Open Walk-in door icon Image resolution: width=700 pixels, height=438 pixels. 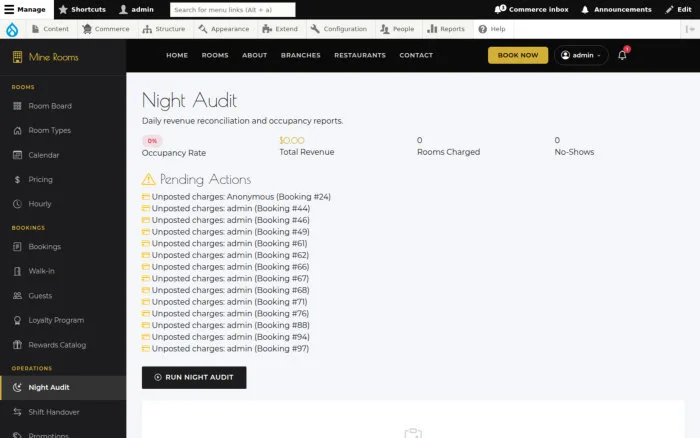(x=17, y=271)
